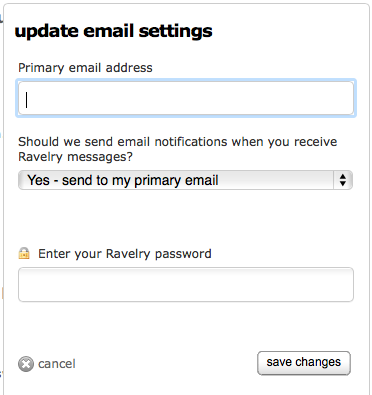Click the upward arrow in dropdown stepper
The image size is (372, 395).
(x=343, y=177)
